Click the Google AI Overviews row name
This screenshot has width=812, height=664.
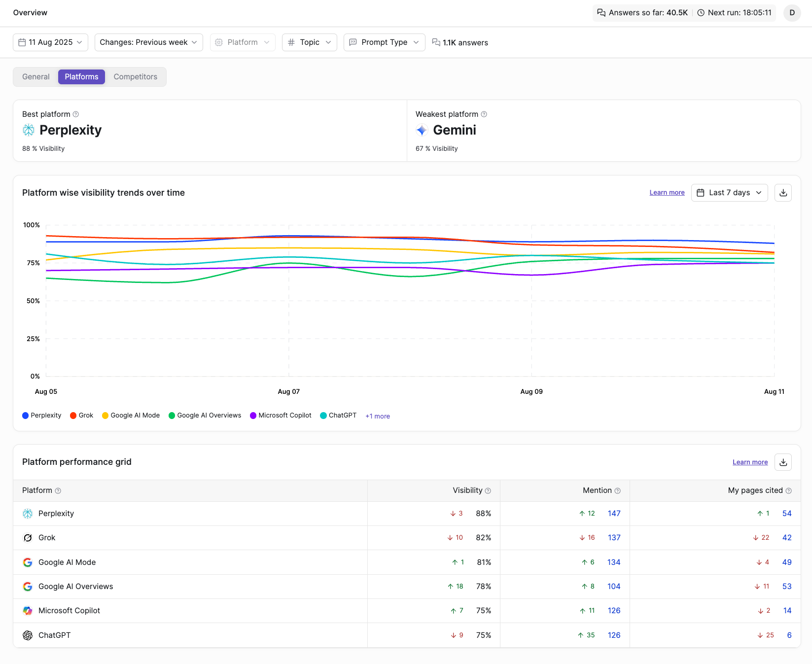pos(76,587)
